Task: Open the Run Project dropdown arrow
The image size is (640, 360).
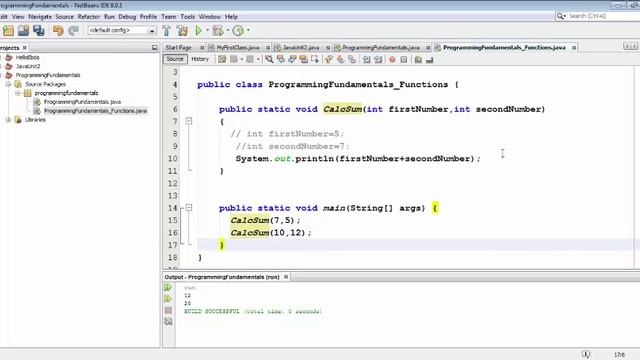Action: pyautogui.click(x=207, y=31)
